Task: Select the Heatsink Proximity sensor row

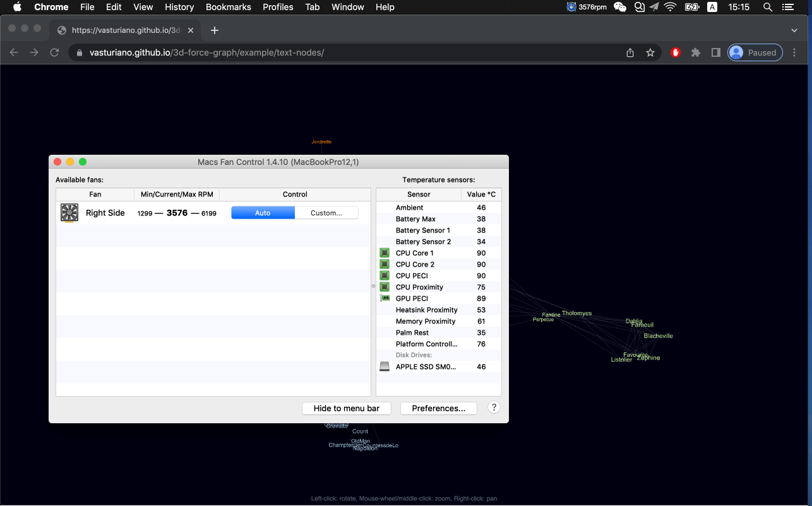Action: [439, 310]
